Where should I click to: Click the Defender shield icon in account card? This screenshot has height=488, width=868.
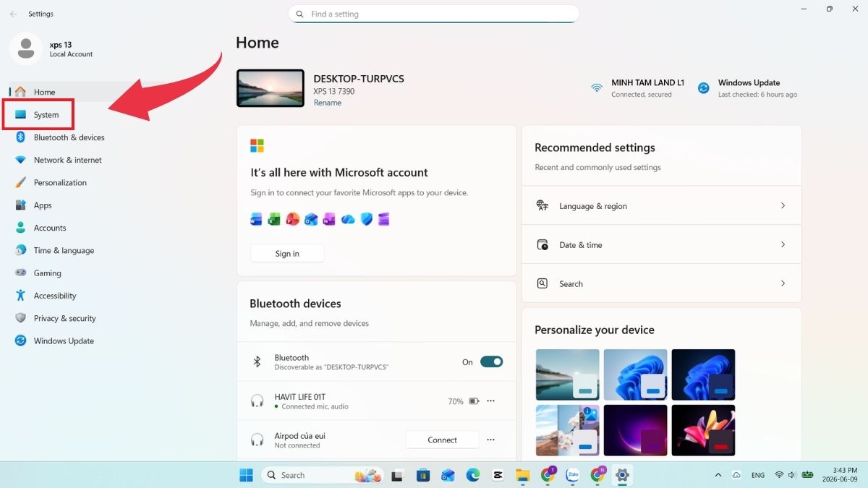(366, 219)
